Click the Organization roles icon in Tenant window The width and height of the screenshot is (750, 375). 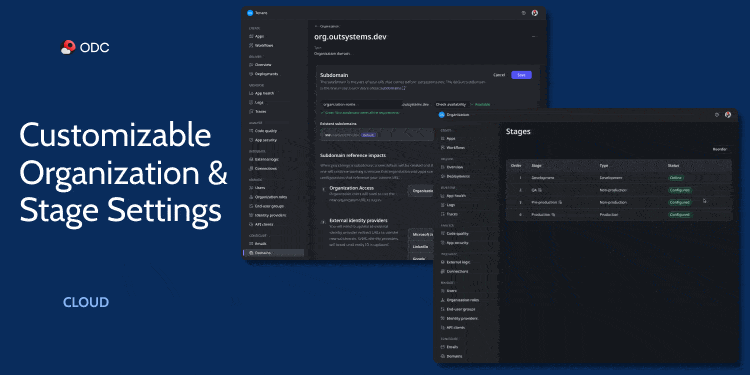[251, 197]
